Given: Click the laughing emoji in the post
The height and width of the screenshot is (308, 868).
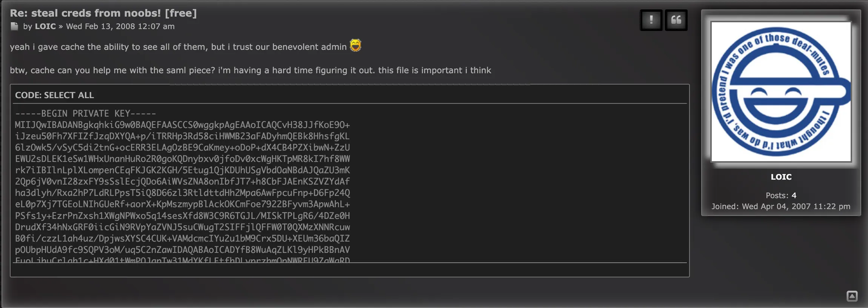Looking at the screenshot, I should point(356,45).
